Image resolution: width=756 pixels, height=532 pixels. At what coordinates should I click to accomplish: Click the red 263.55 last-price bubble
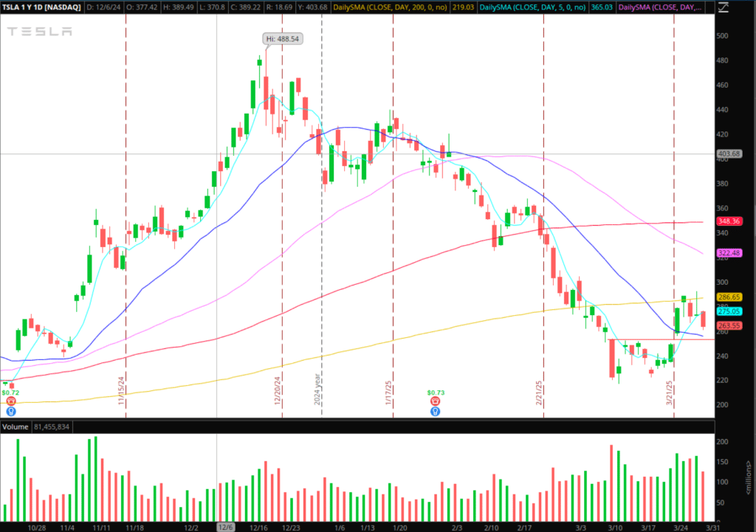click(729, 325)
